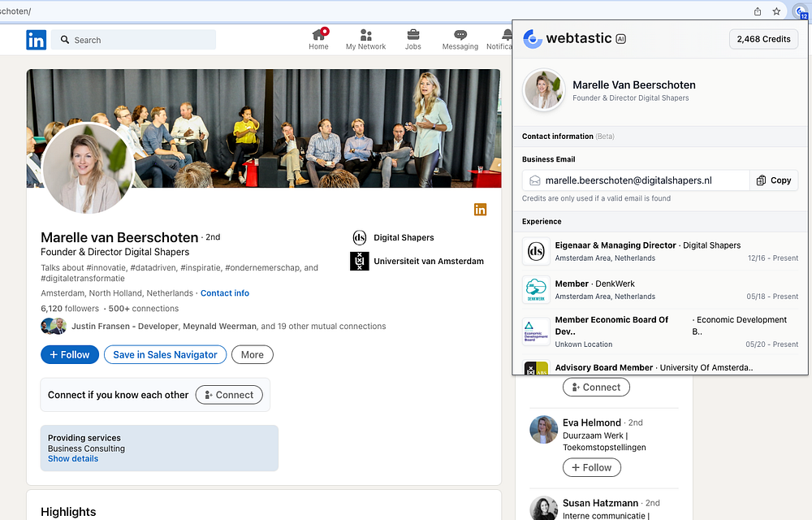Click Marelle Van Beerschoten name in webtastic panel

tap(634, 85)
